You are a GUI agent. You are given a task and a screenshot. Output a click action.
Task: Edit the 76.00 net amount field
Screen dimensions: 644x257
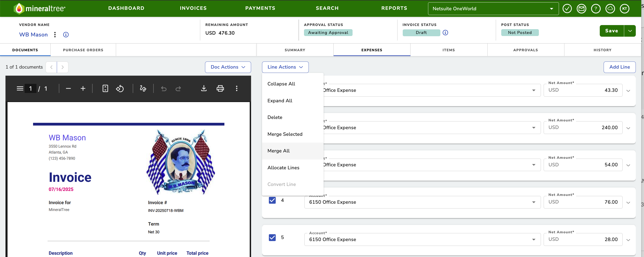pyautogui.click(x=583, y=202)
